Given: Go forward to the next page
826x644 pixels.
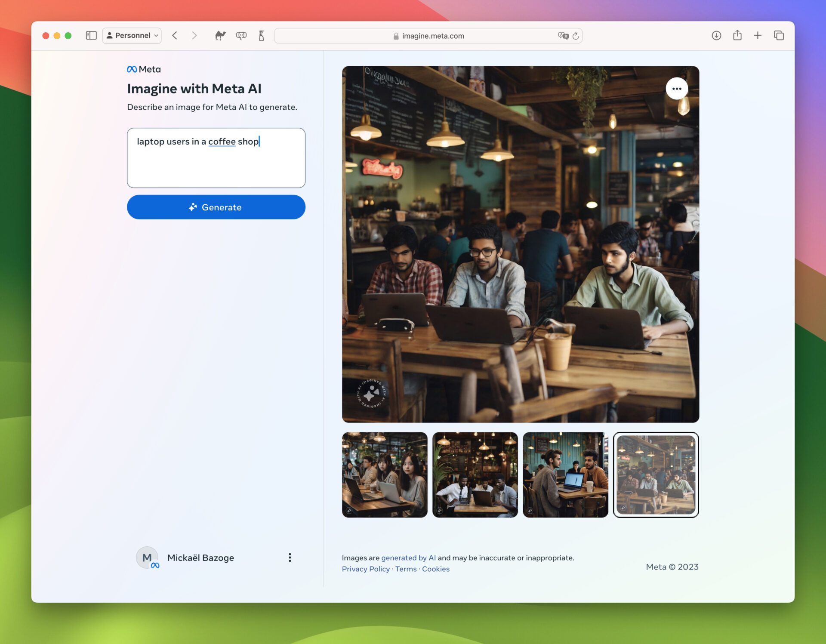Looking at the screenshot, I should pyautogui.click(x=194, y=36).
